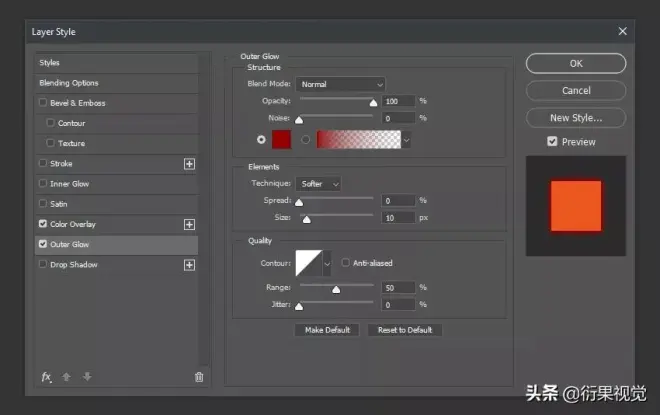Uncheck the Outer Glow checkbox
Screen dimensions: 660x415
click(x=43, y=244)
